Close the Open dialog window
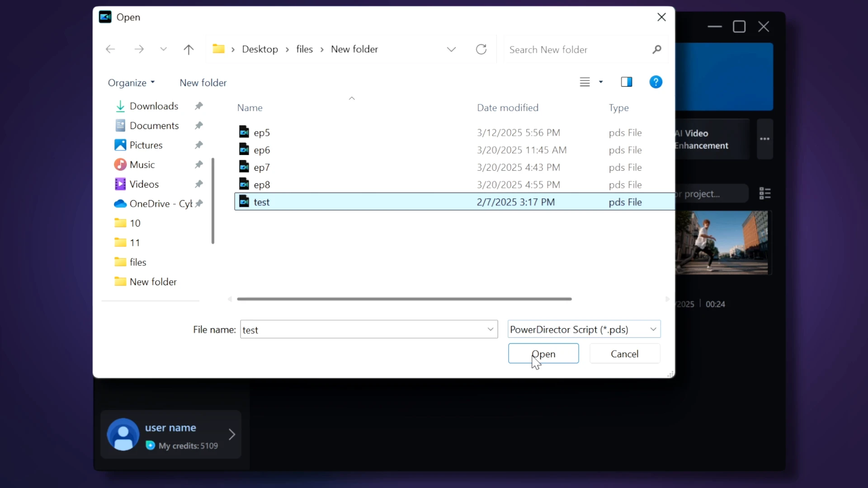The width and height of the screenshot is (868, 488). (x=661, y=17)
